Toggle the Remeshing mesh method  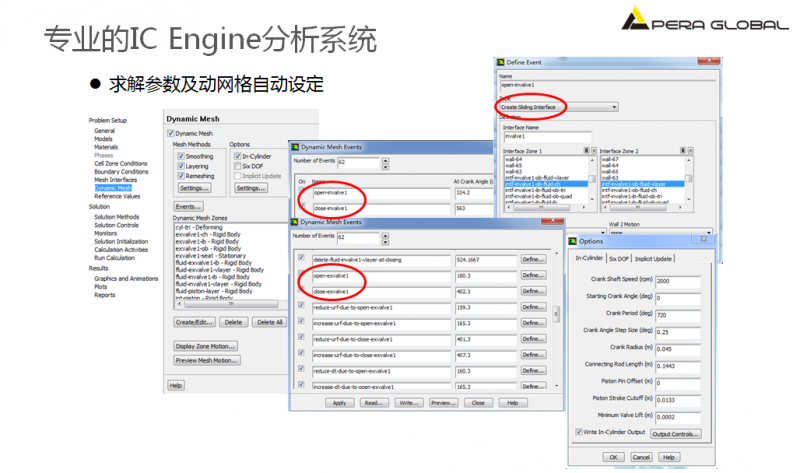(181, 176)
